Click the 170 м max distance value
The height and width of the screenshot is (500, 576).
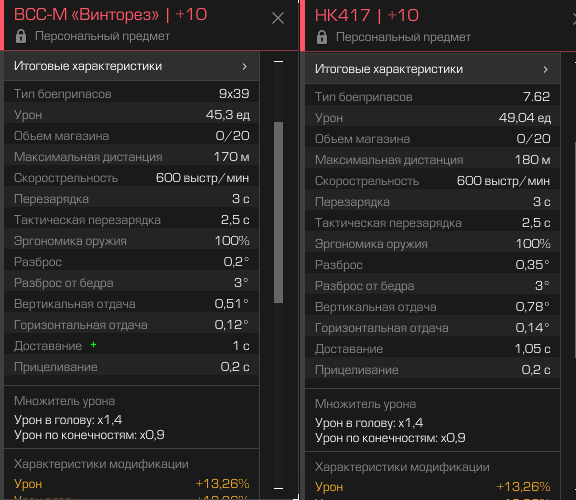(x=231, y=157)
